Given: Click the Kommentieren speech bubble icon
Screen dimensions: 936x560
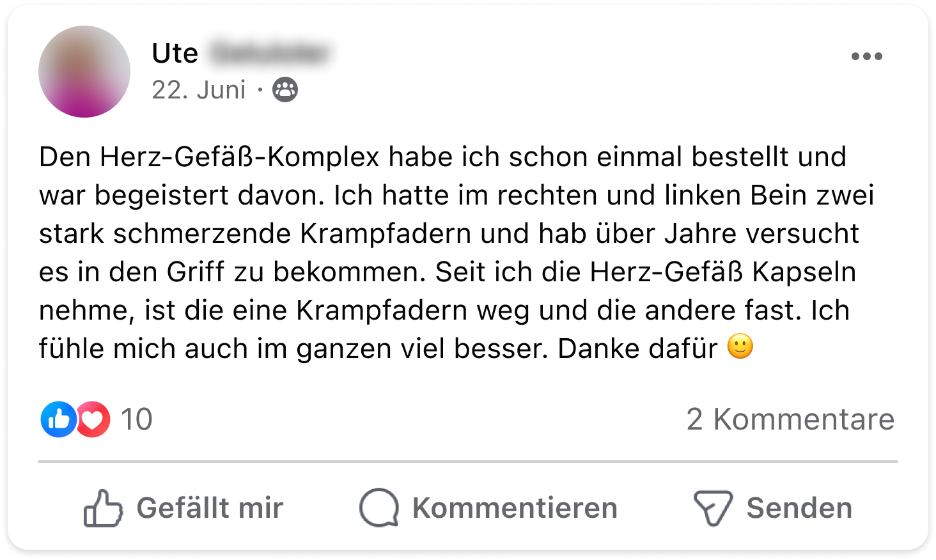Looking at the screenshot, I should click(x=378, y=508).
